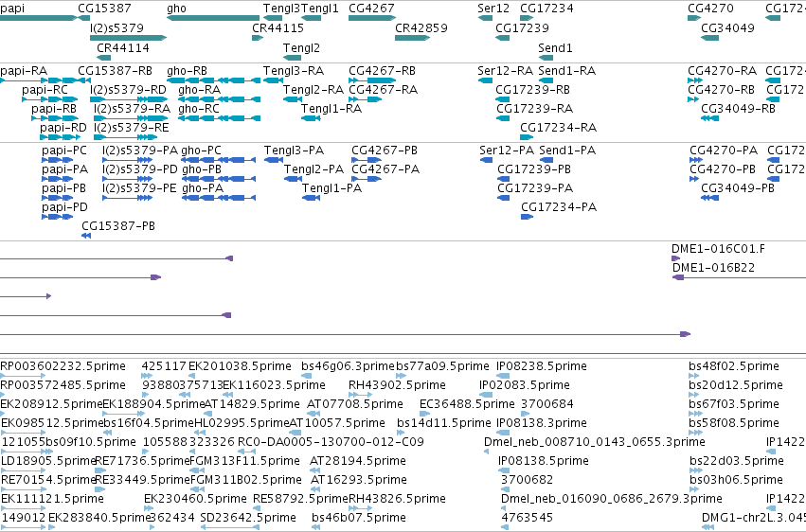Select the DME1-016C01.F feature

675,258
